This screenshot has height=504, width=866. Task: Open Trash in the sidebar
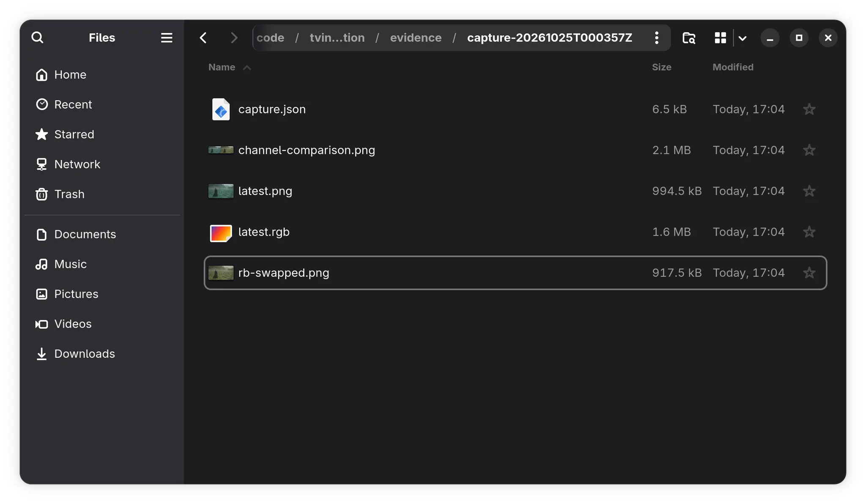pyautogui.click(x=102, y=194)
